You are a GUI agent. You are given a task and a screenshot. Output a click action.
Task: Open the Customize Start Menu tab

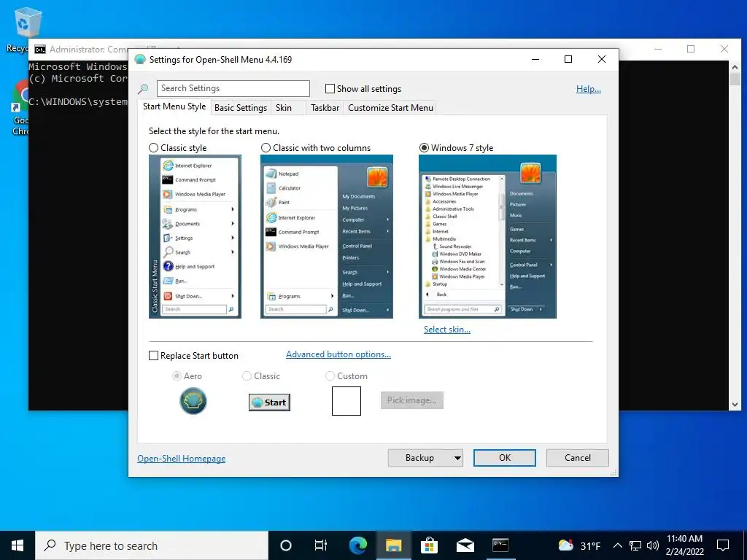(391, 108)
